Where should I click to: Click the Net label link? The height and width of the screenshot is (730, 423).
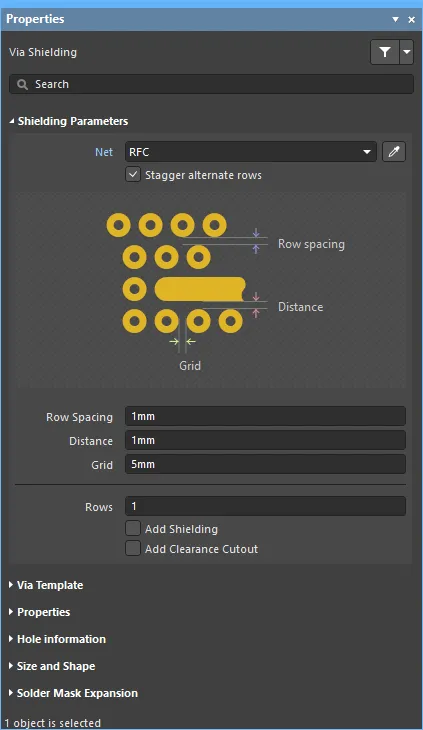(104, 152)
